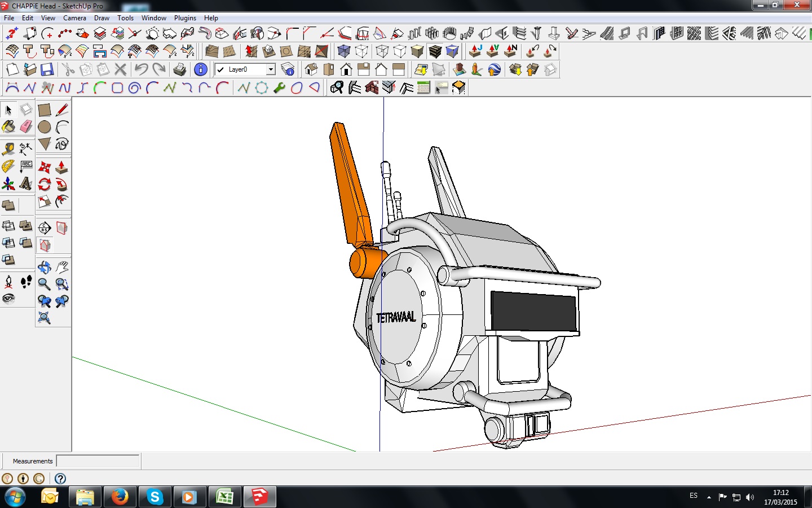Select the Polygon triangle tool
812x508 pixels.
coord(45,144)
